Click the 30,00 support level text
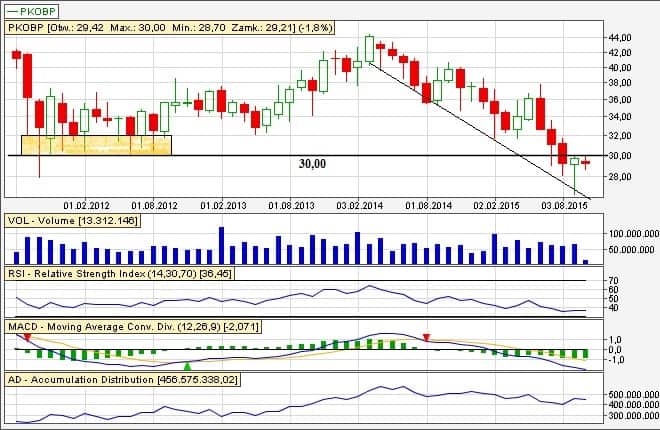 [312, 163]
